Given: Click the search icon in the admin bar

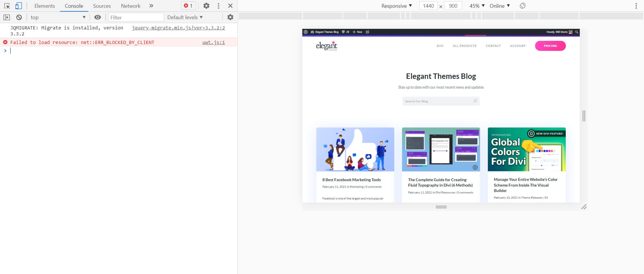Looking at the screenshot, I should pyautogui.click(x=577, y=32).
